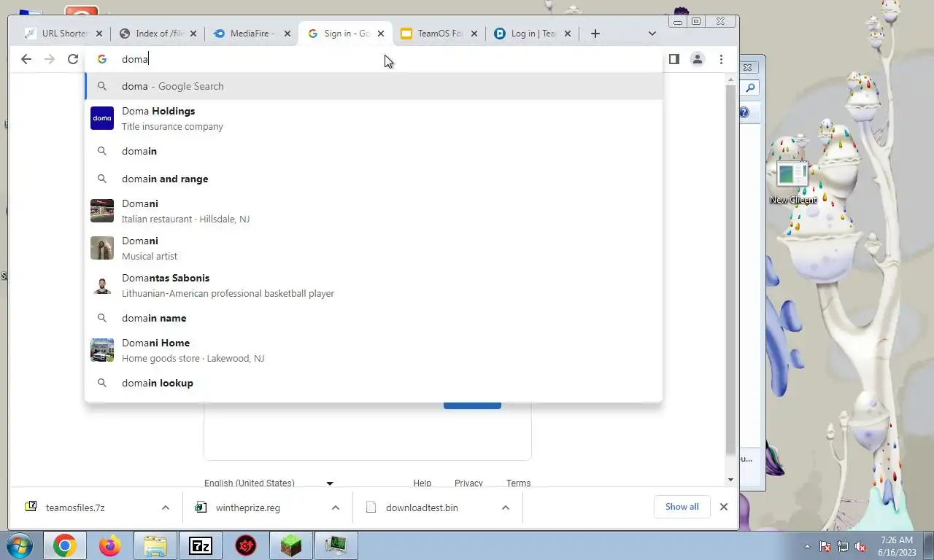Go back using the browser back arrow

tap(26, 59)
